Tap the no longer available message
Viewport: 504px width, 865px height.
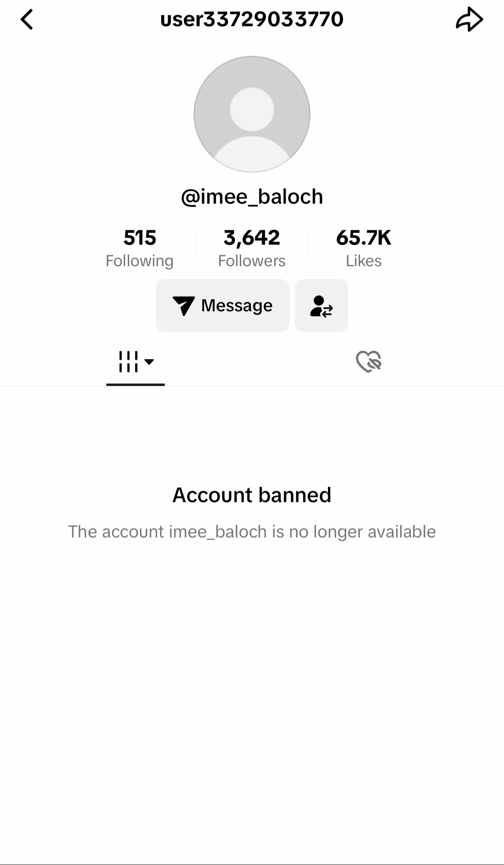(x=252, y=531)
